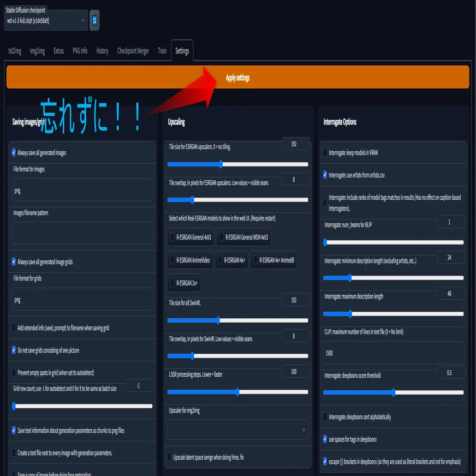Enable Add extended info to filename checkbox

click(x=14, y=328)
